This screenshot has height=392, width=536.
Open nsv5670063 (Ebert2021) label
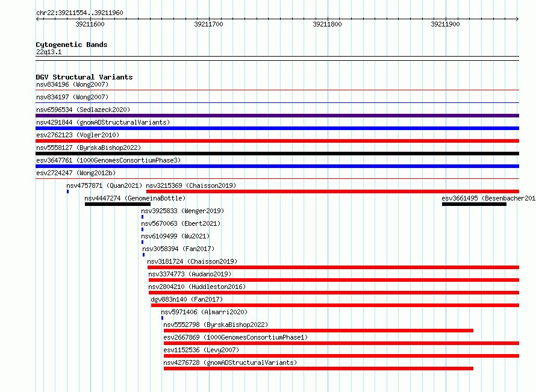(x=181, y=223)
